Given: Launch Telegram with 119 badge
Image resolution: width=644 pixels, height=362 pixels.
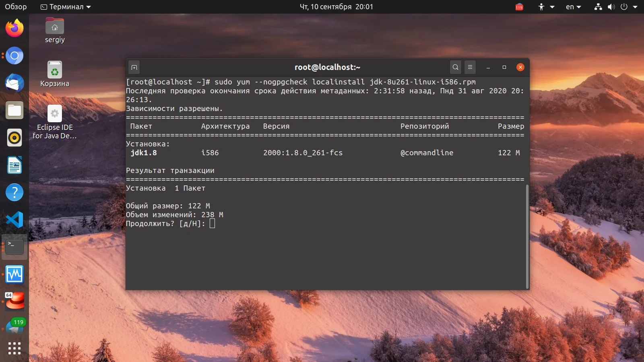Looking at the screenshot, I should pyautogui.click(x=15, y=327).
